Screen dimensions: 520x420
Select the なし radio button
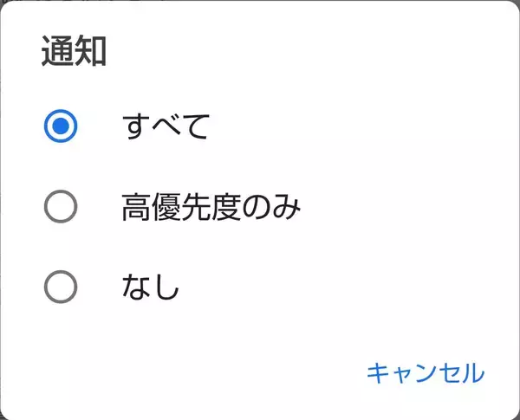pos(61,287)
